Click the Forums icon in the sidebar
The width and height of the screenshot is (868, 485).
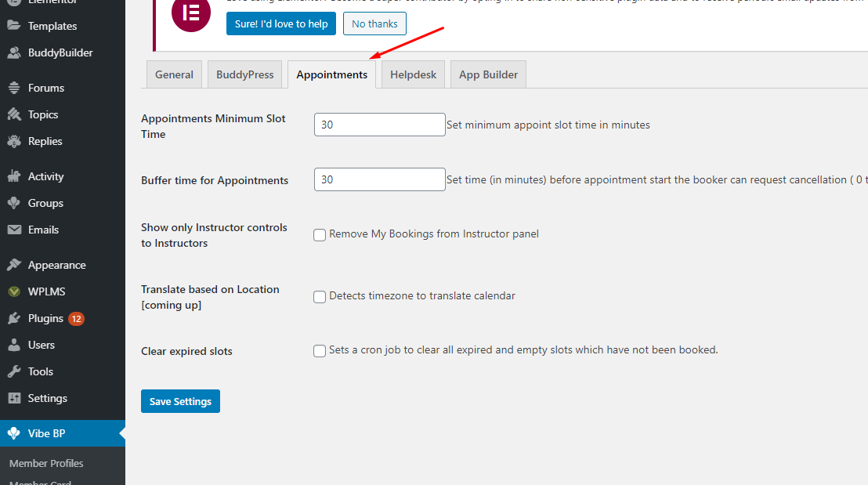[x=14, y=88]
